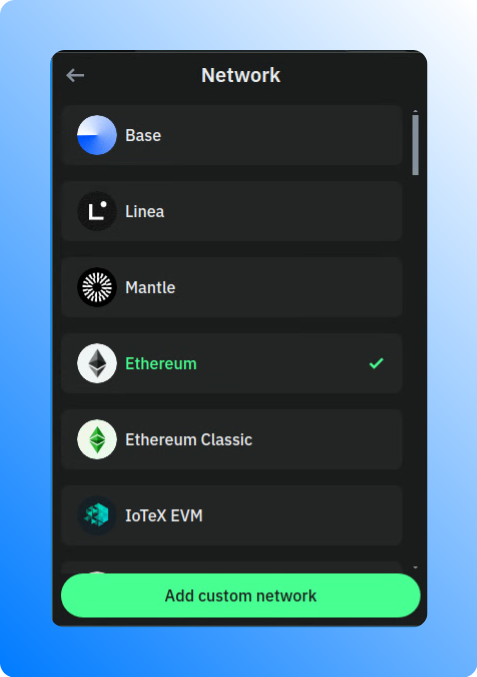The image size is (477, 677).
Task: Click the Mantle sunburst logo
Action: [97, 287]
